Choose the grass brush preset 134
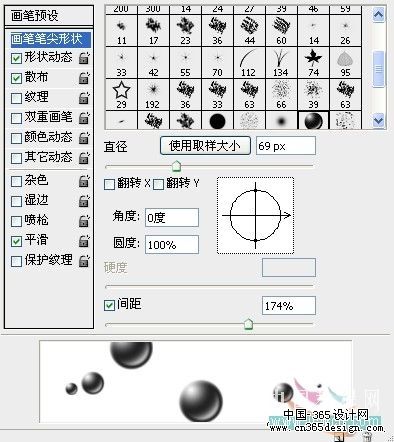 281,63
